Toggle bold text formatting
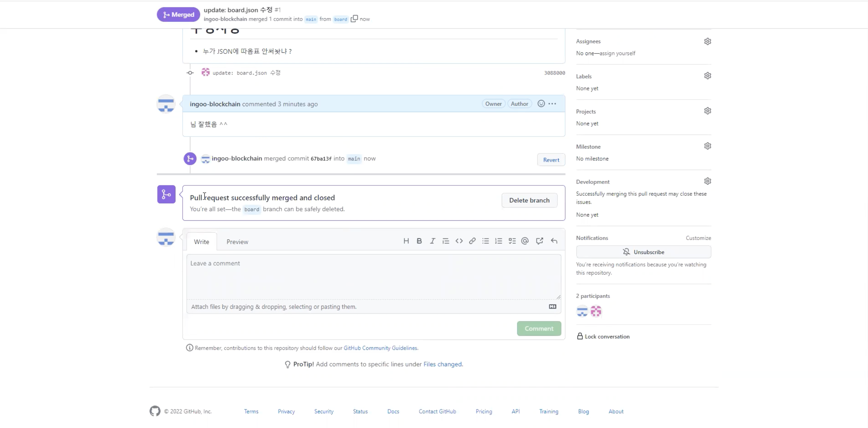This screenshot has width=868, height=428. tap(419, 241)
